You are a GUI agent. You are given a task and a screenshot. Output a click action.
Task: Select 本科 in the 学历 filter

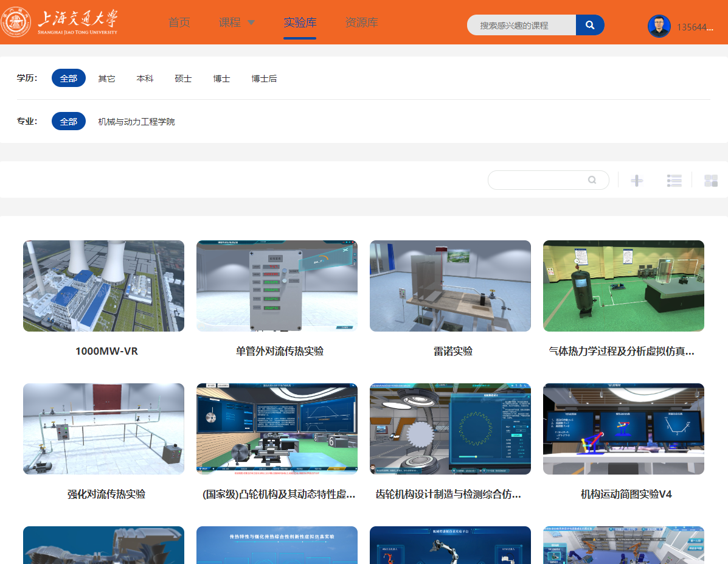pos(145,78)
